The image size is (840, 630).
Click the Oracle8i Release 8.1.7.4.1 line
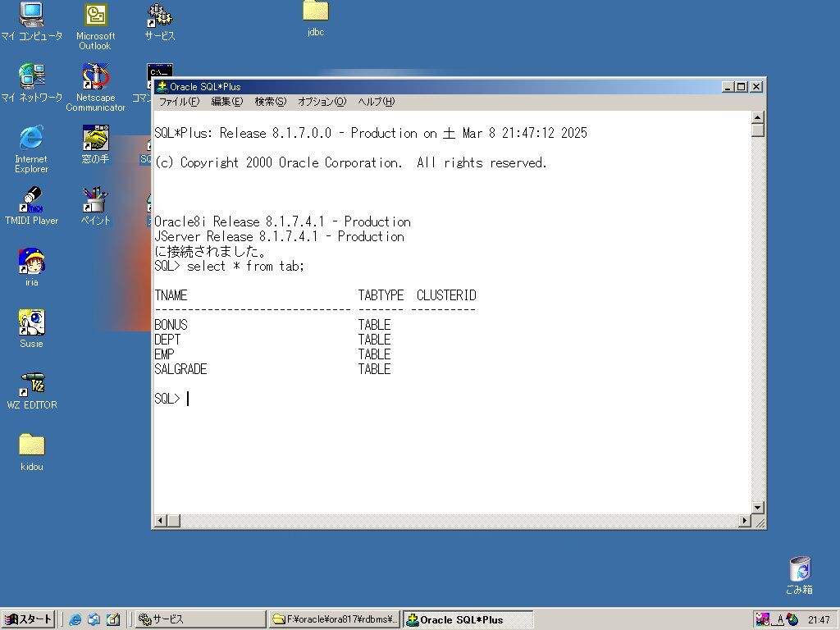[282, 221]
